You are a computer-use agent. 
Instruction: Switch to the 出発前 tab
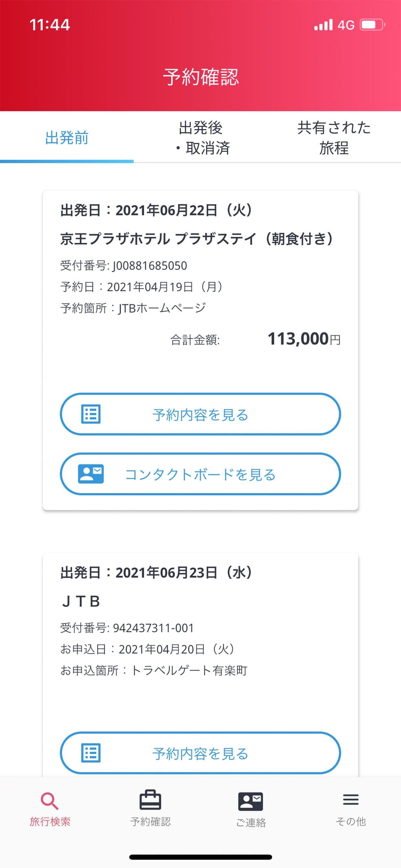point(67,138)
